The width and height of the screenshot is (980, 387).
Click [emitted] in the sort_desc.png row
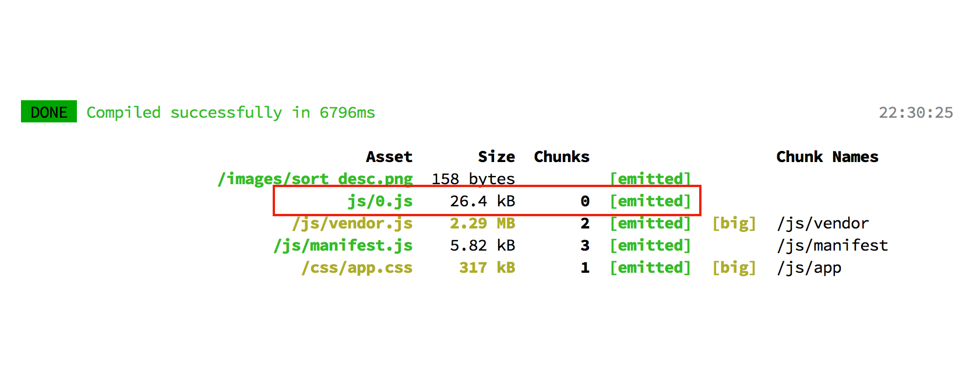click(x=650, y=179)
